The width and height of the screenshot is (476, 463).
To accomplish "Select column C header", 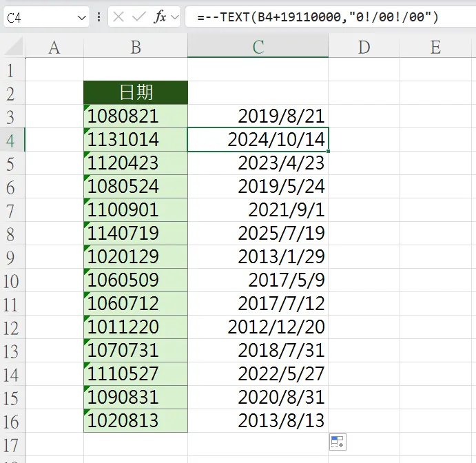I will [258, 47].
